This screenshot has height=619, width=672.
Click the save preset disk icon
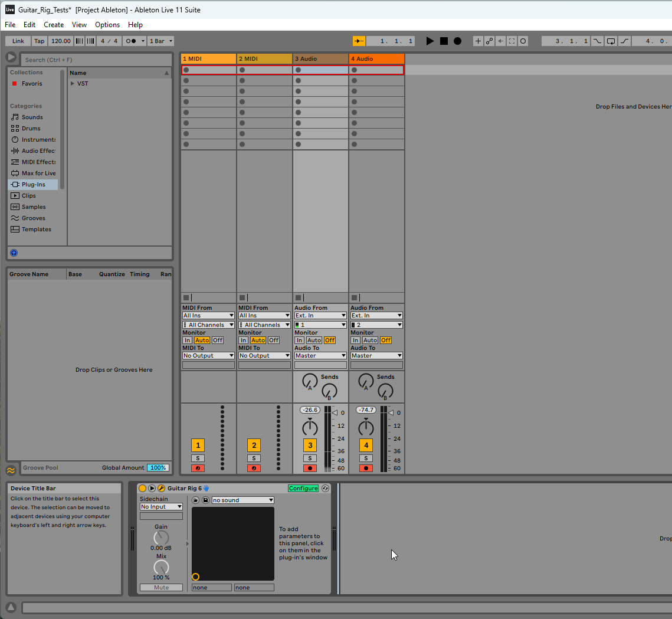[x=205, y=500]
